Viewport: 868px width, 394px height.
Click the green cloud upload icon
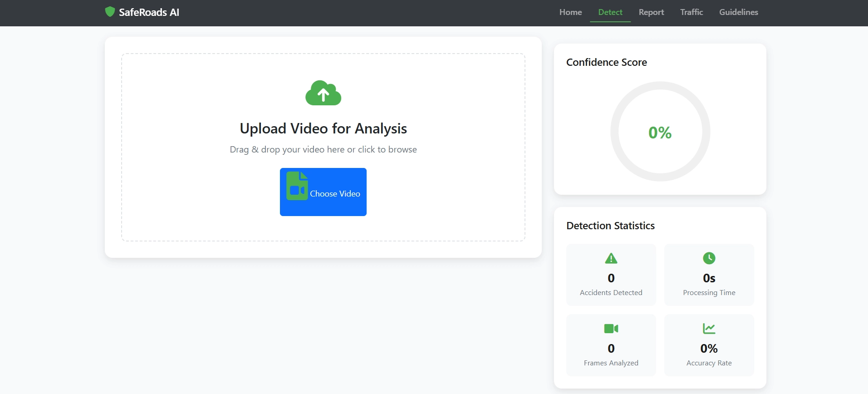point(323,94)
